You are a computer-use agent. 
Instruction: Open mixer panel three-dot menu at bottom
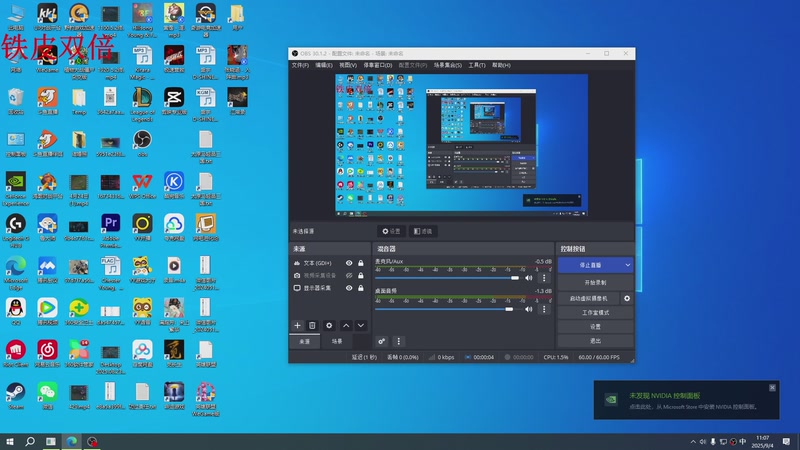[x=398, y=341]
